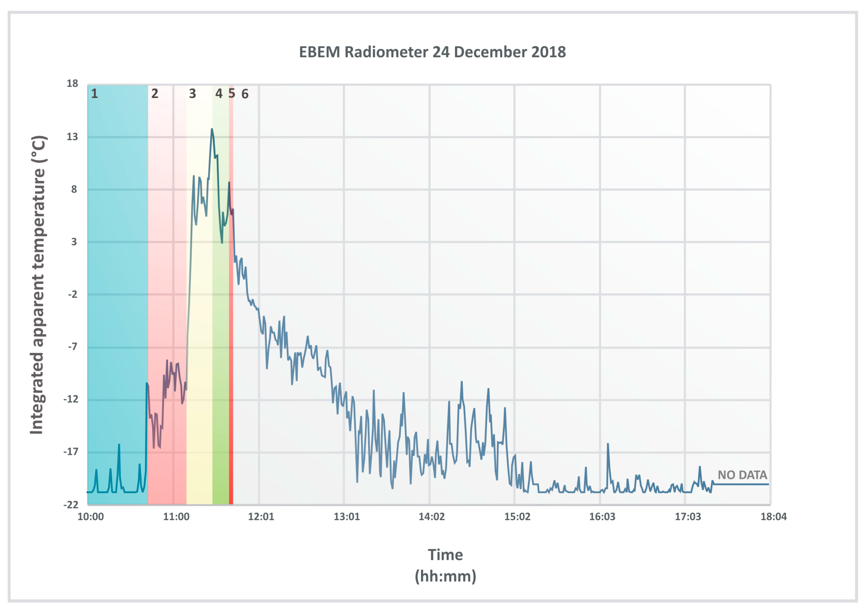Select phase label '1' in blue region
This screenshot has width=868, height=614.
pos(95,94)
